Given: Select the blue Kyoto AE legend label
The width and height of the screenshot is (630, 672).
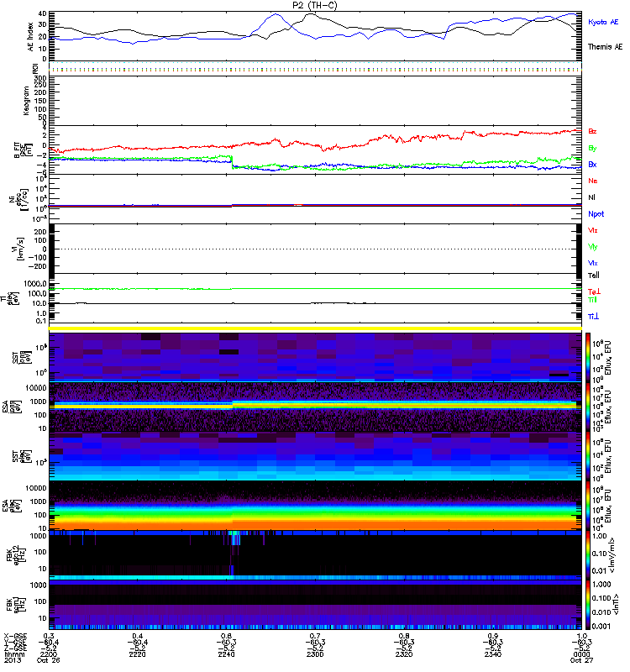Looking at the screenshot, I should point(603,22).
